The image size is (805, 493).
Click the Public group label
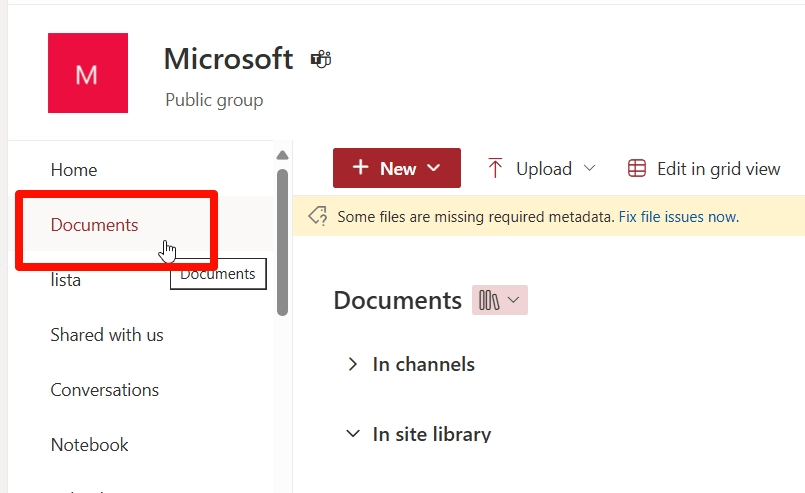pos(214,100)
